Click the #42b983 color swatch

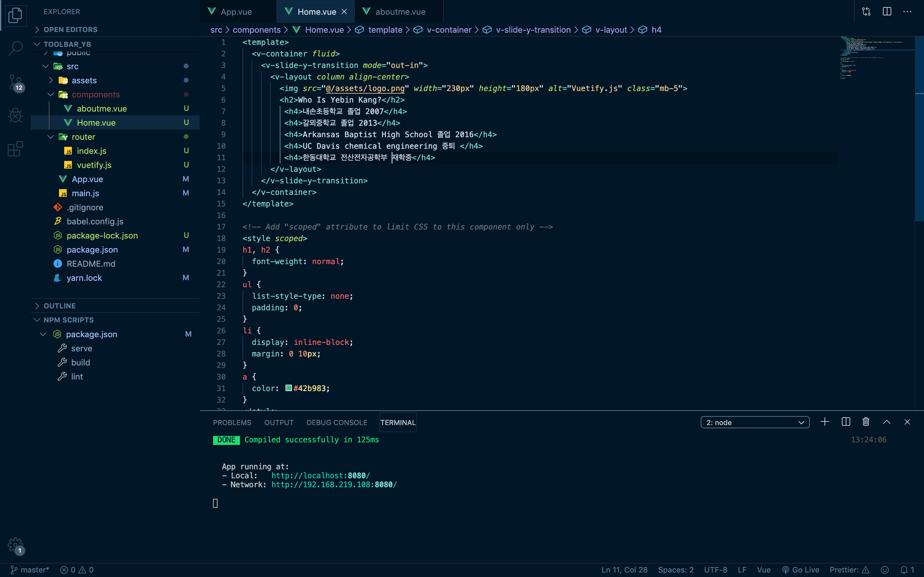(289, 388)
